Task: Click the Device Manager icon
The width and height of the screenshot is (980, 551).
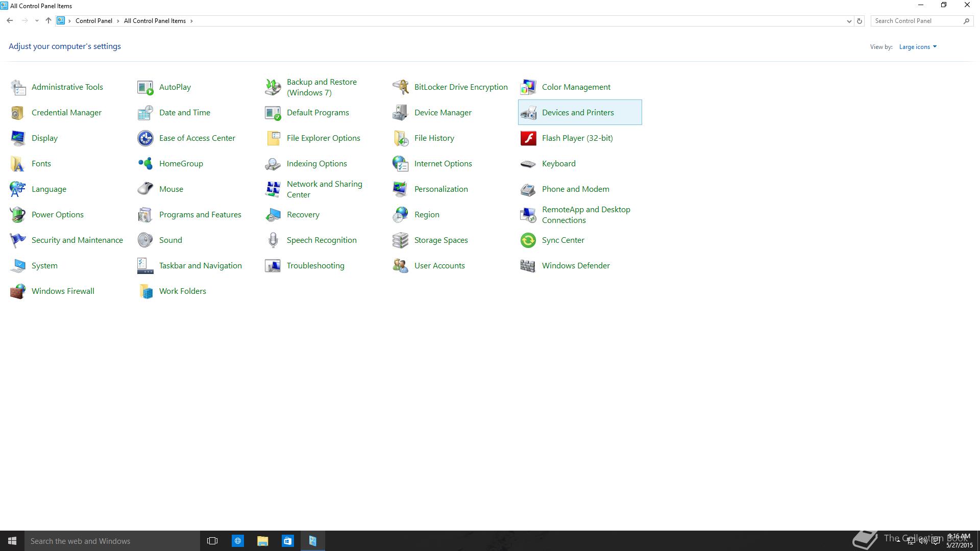Action: (x=401, y=113)
